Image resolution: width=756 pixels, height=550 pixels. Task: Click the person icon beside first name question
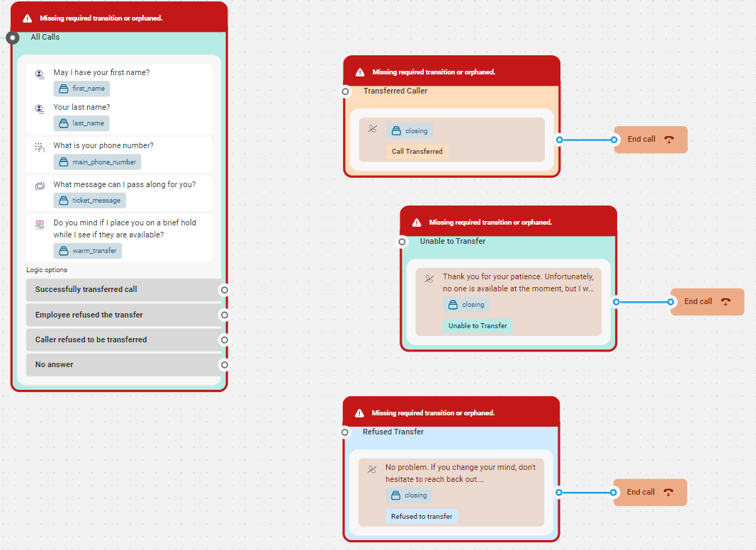point(40,74)
